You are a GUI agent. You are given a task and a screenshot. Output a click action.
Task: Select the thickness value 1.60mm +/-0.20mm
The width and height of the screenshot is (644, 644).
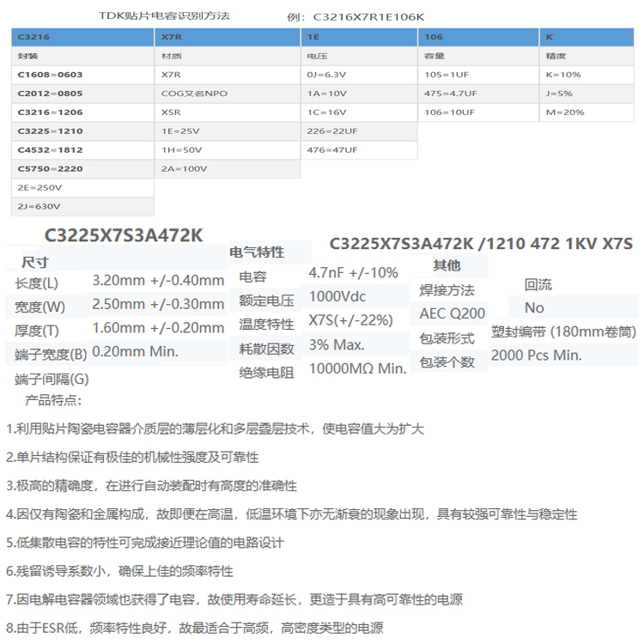pos(158,328)
